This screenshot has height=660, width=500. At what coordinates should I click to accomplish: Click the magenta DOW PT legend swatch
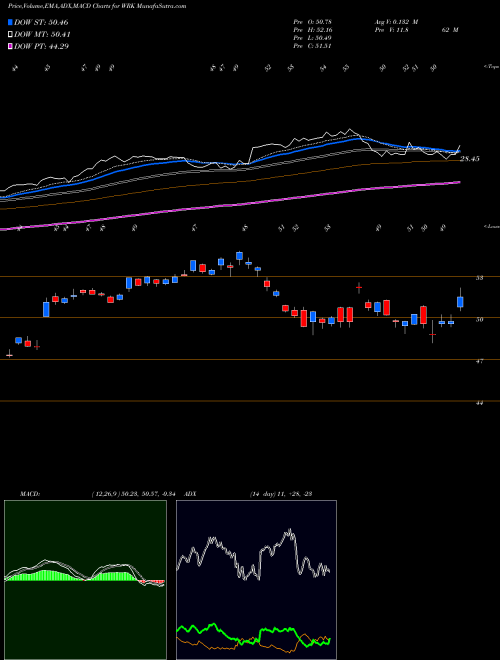click(11, 46)
